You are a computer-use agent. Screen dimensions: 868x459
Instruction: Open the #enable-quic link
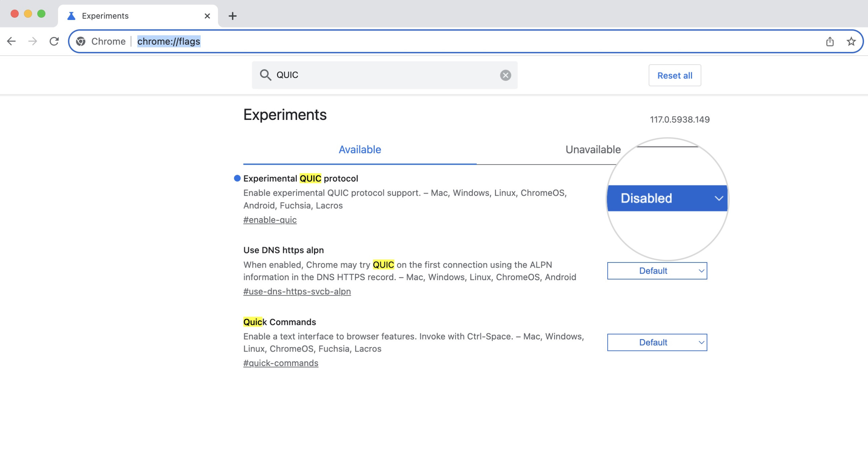point(270,220)
